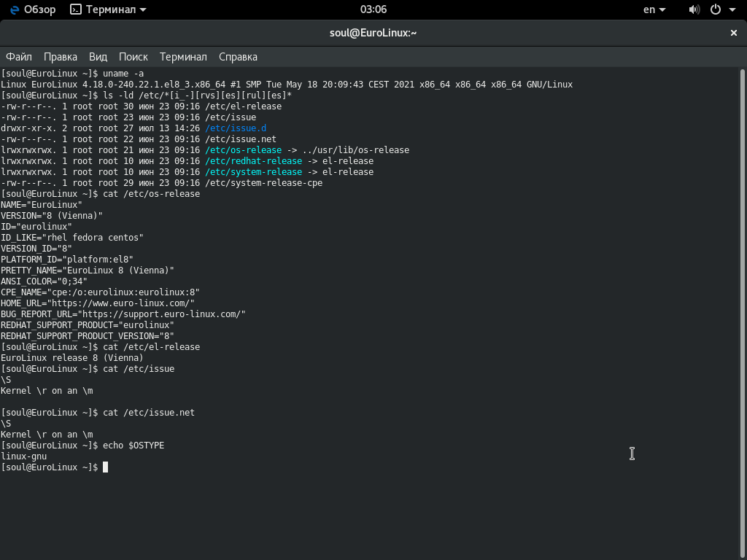Click the kernel version 4.18.0-240.22.1.el8_3.x86_64 text
Screen dimensions: 747x560
click(154, 85)
